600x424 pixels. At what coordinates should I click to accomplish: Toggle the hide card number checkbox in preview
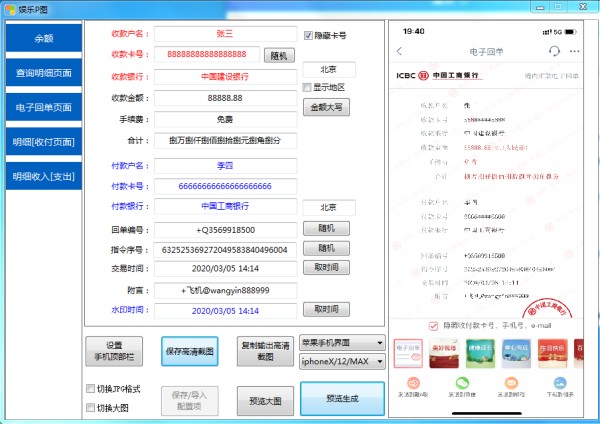433,326
